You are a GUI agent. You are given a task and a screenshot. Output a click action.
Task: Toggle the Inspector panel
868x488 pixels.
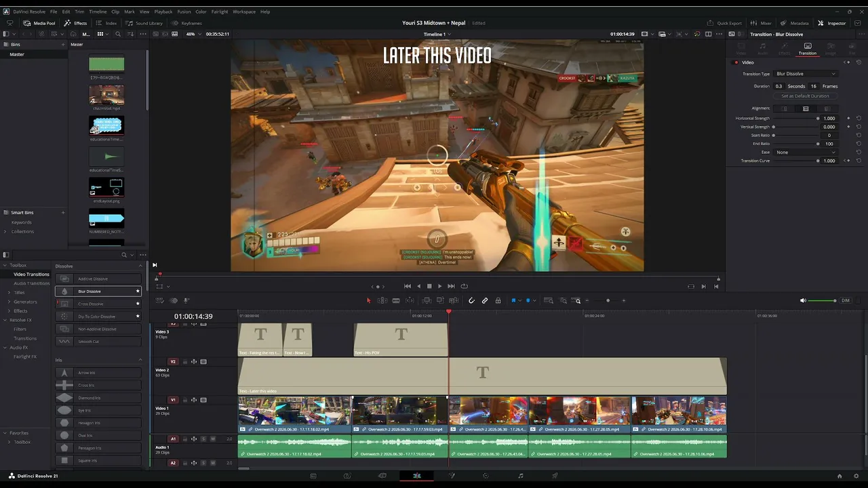coord(832,23)
